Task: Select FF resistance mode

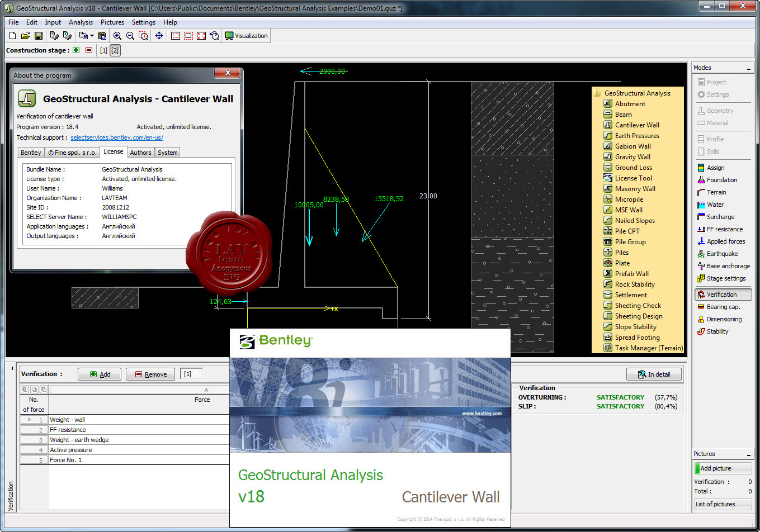Action: tap(724, 229)
